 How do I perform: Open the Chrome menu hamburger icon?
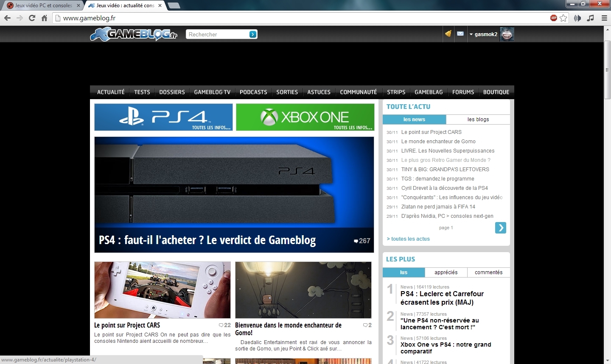click(x=604, y=18)
